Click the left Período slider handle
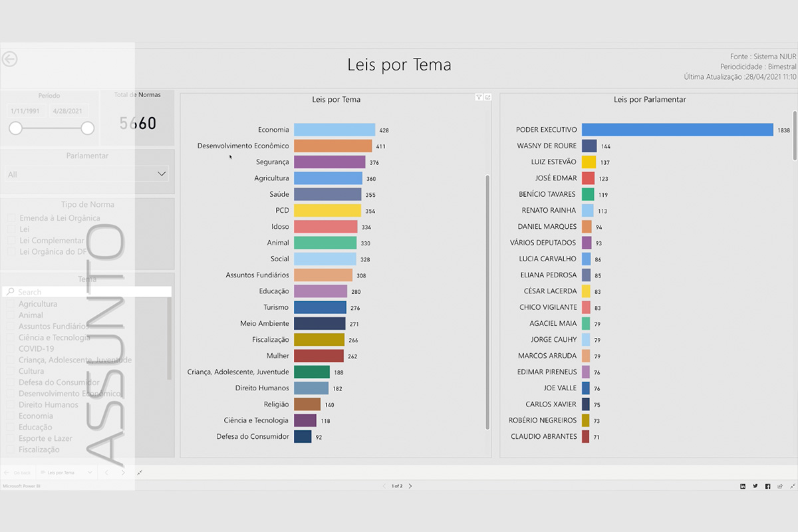The width and height of the screenshot is (798, 532). tap(16, 128)
